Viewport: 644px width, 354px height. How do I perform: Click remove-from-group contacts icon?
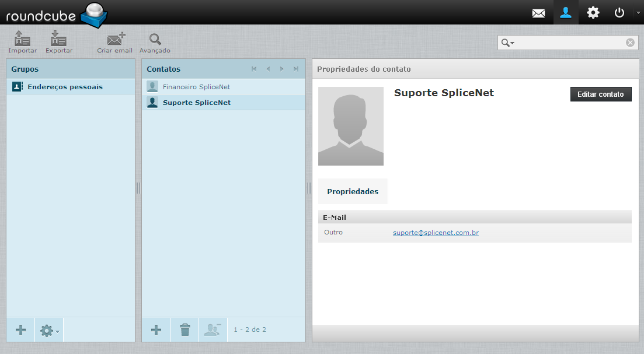(x=213, y=330)
